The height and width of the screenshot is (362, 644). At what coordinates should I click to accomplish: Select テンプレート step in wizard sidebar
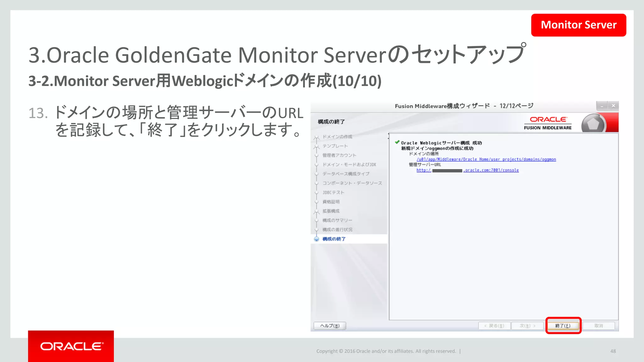335,146
